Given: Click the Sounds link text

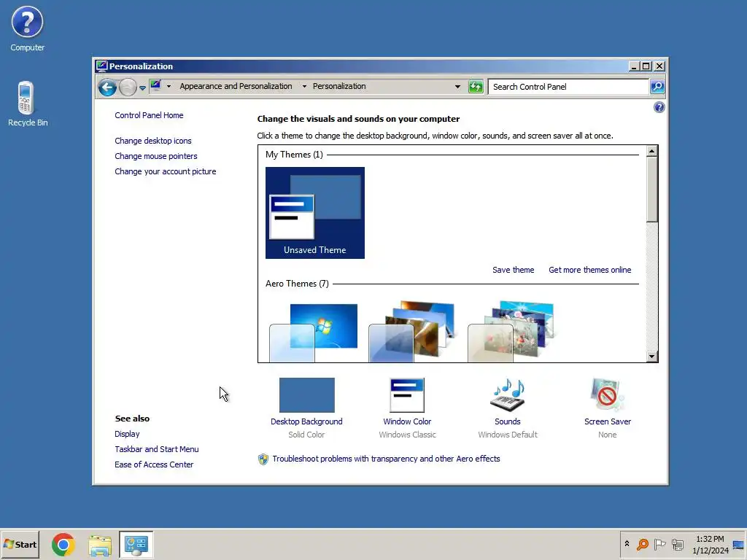Looking at the screenshot, I should (x=508, y=421).
